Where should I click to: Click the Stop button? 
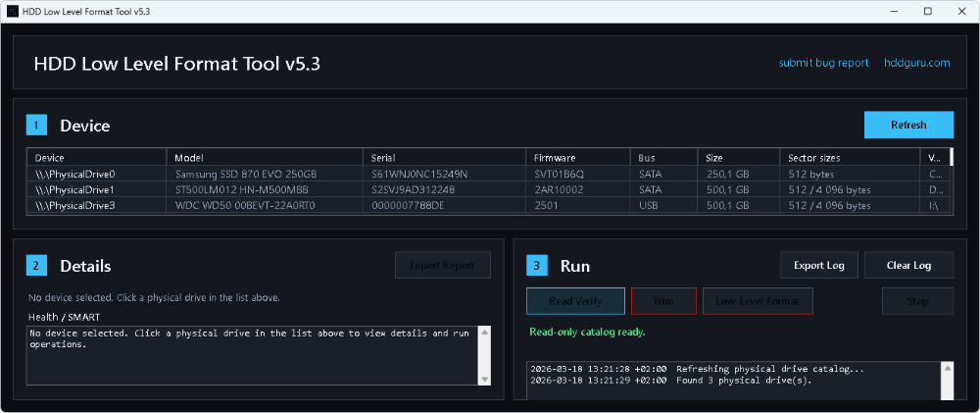pyautogui.click(x=917, y=301)
